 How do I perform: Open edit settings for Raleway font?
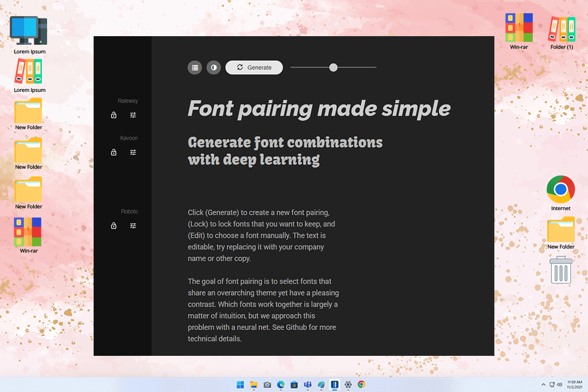click(133, 115)
